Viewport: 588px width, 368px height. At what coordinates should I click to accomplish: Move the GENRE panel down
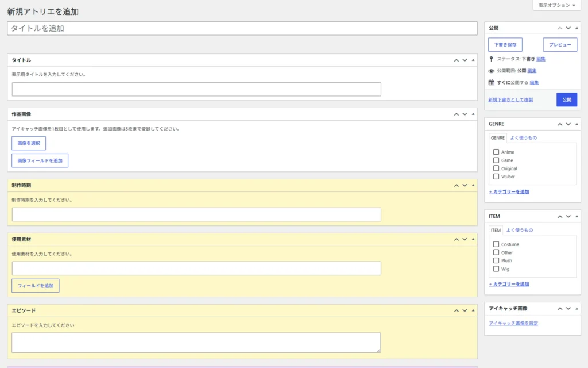click(568, 124)
